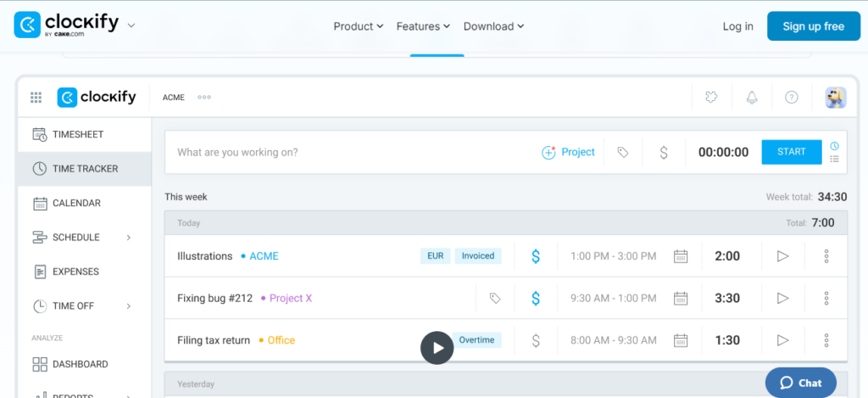The width and height of the screenshot is (868, 398).
Task: Toggle billable dollar sign for Filing tax return
Action: [x=536, y=340]
